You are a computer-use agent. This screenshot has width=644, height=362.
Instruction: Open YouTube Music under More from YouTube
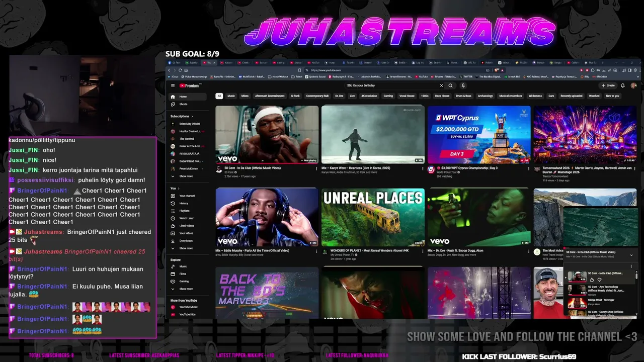tap(187, 307)
